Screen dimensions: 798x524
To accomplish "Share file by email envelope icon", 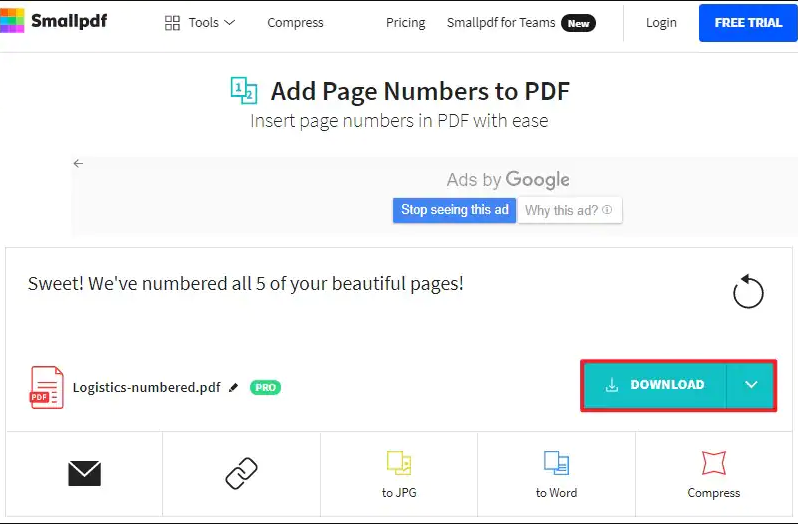I will (84, 473).
